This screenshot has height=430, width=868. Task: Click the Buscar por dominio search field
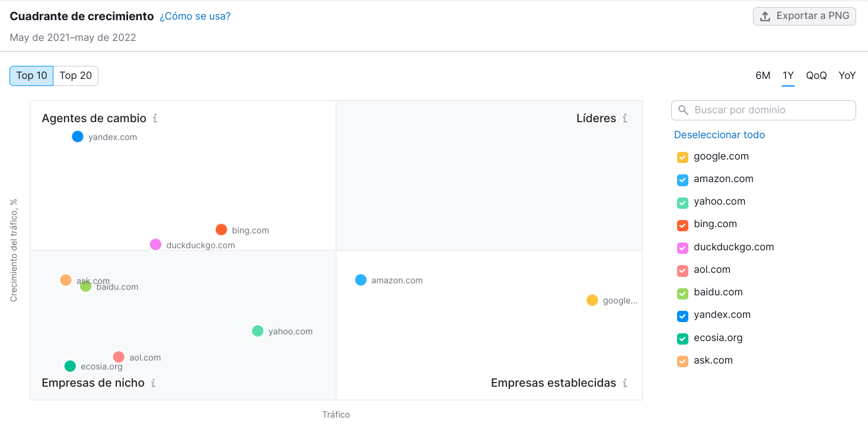tap(770, 110)
